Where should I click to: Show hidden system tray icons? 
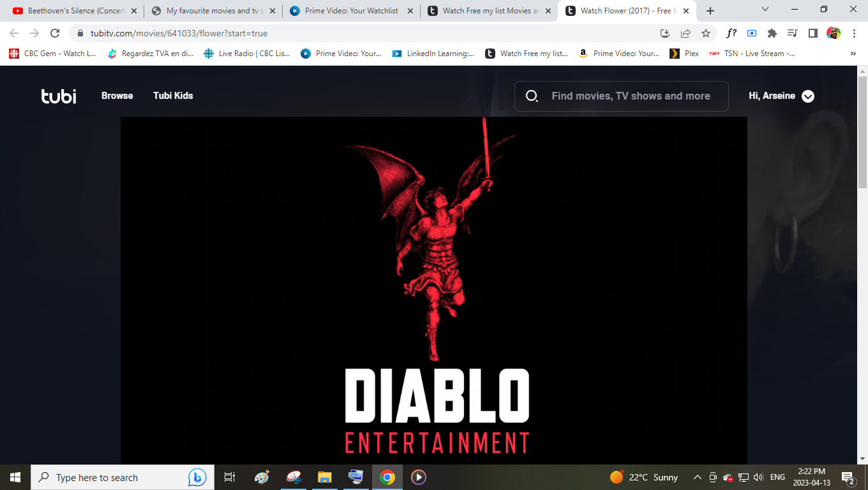point(698,477)
